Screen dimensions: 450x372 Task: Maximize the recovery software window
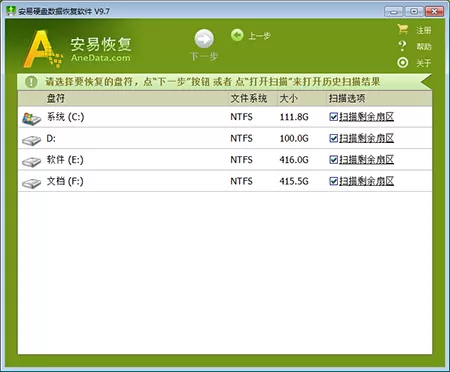click(414, 11)
